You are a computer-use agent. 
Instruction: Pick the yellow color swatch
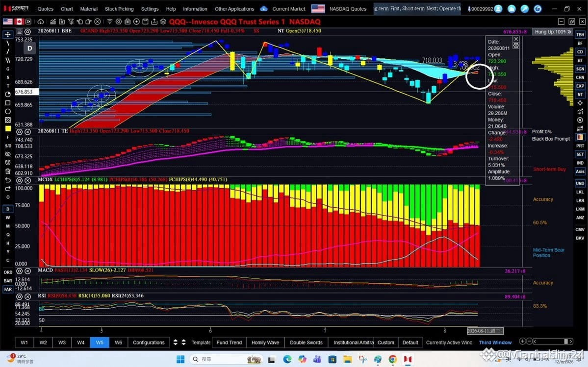7,128
